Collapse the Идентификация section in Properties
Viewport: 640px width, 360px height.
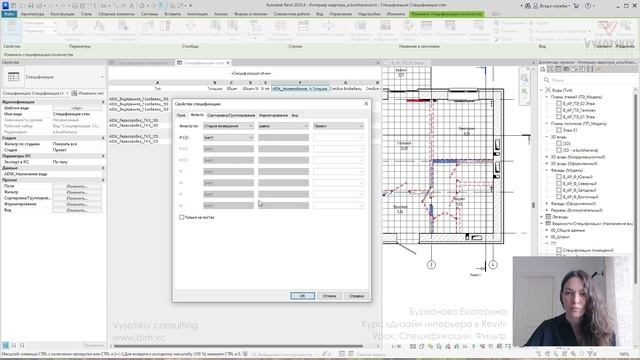point(103,102)
